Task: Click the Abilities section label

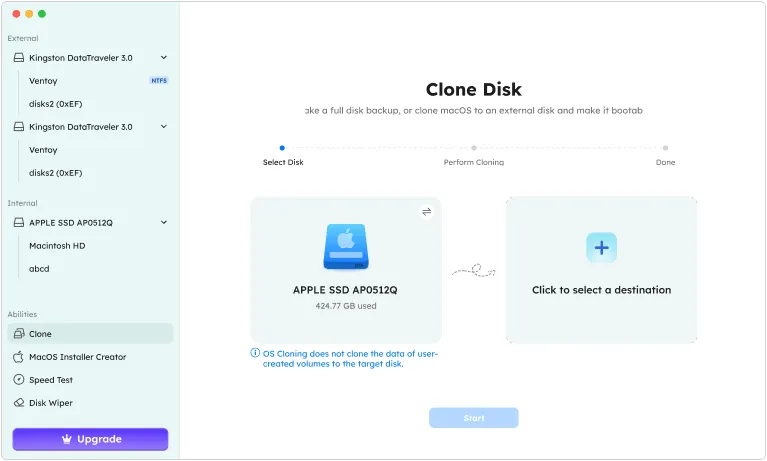Action: (x=22, y=314)
